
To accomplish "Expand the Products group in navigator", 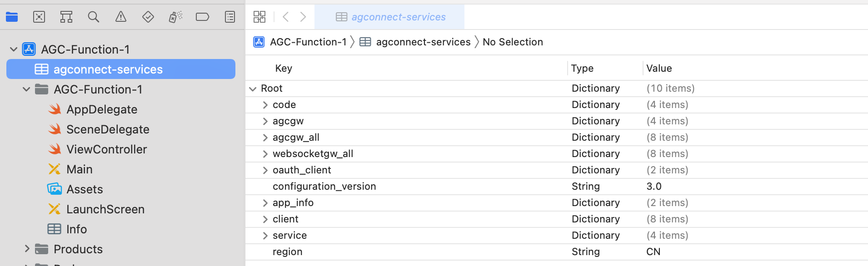I will tap(26, 249).
